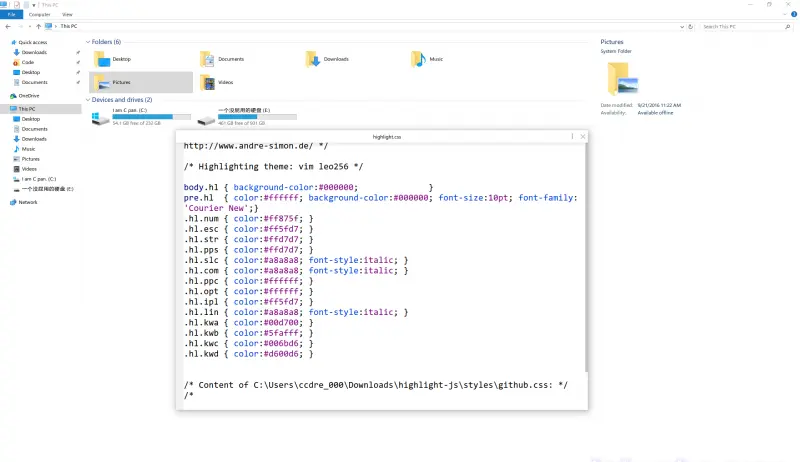Close the highlight.css preview popup
The width and height of the screenshot is (800, 462).
coord(583,137)
